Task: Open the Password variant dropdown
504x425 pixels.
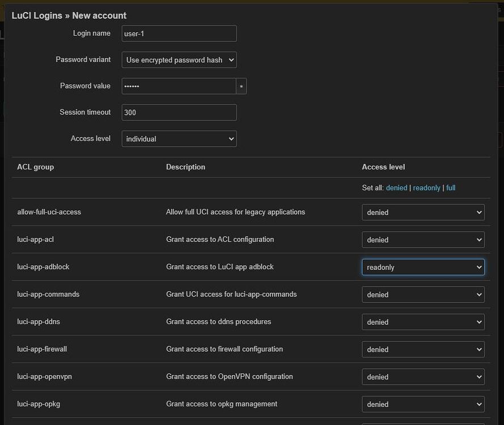Action: [x=179, y=59]
